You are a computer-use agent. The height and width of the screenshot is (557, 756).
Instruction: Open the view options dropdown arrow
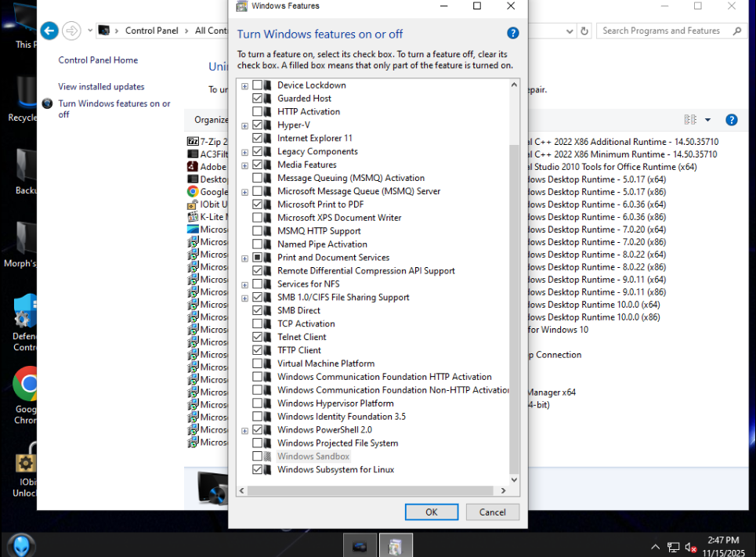click(707, 120)
